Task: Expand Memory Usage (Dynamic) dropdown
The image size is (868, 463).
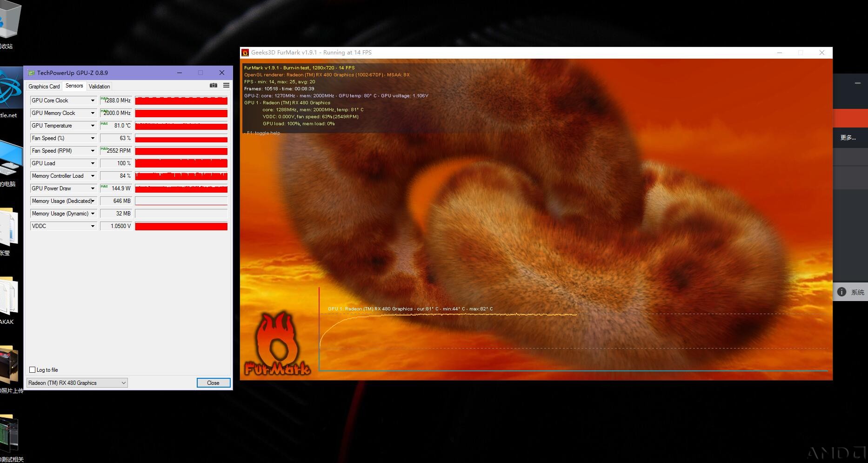Action: click(93, 214)
